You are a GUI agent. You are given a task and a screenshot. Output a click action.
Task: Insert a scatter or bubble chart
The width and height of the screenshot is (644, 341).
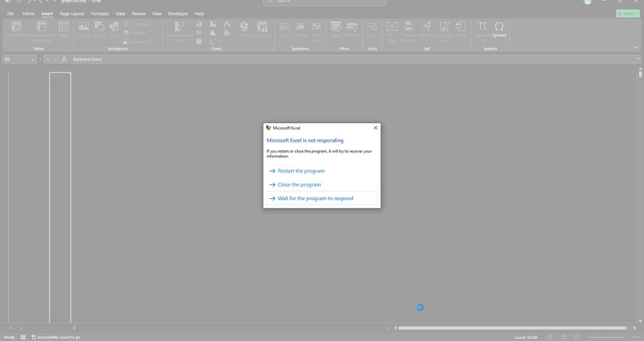click(x=213, y=41)
